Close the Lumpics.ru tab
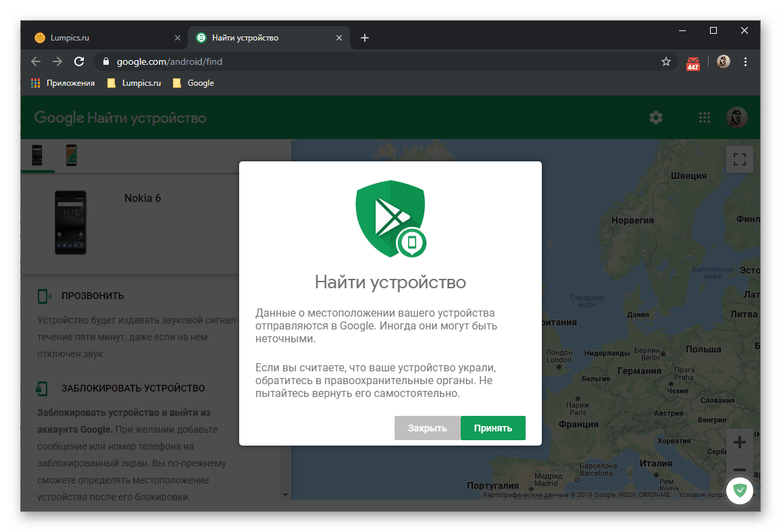Screen dimensions: 781x532 pyautogui.click(x=177, y=38)
